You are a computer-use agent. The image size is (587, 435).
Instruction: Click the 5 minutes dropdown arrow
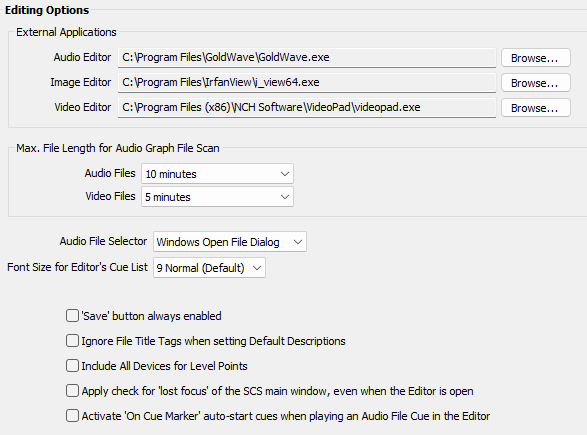(285, 197)
